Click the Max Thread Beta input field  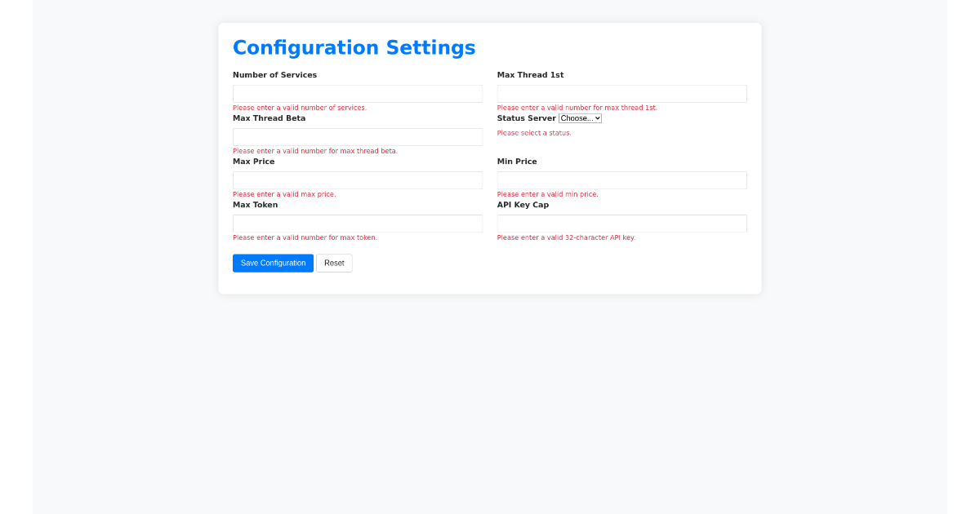click(357, 136)
